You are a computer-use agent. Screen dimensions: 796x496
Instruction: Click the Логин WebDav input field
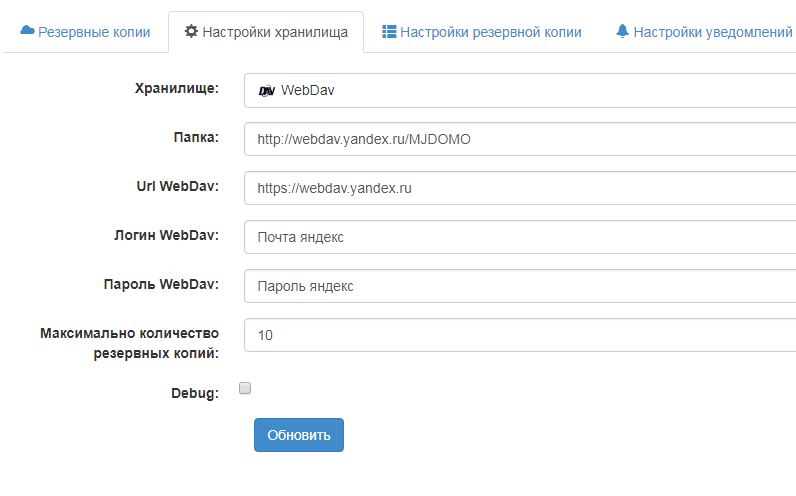coord(520,237)
